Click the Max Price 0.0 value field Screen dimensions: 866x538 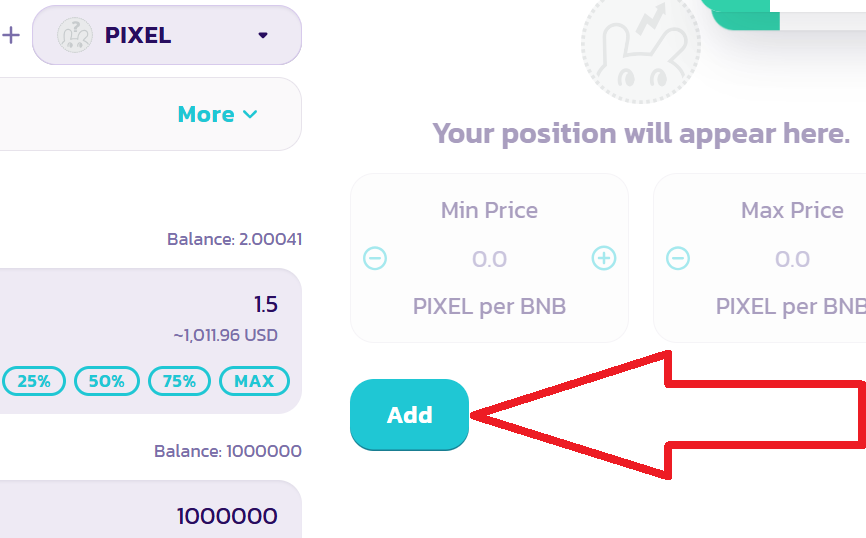pos(792,259)
